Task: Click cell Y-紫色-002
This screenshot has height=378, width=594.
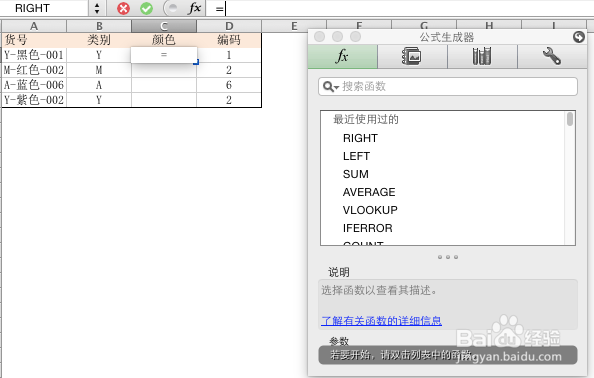Action: [x=34, y=100]
